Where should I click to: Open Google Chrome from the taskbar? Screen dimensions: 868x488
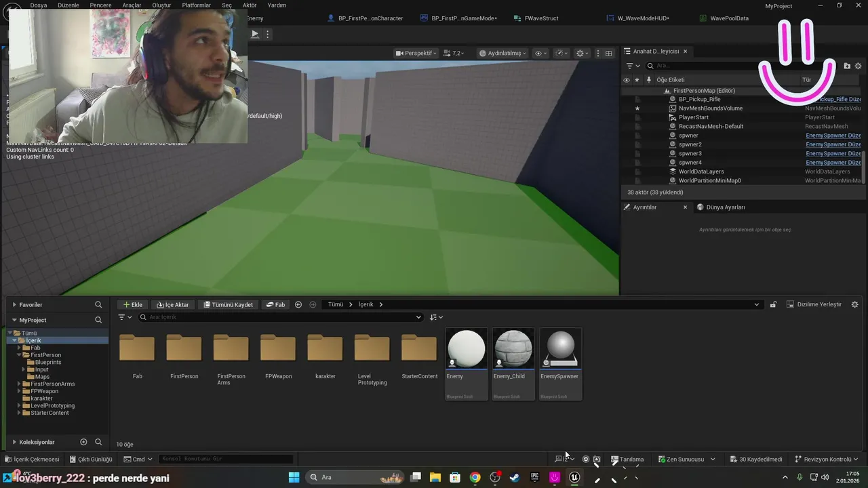(475, 477)
